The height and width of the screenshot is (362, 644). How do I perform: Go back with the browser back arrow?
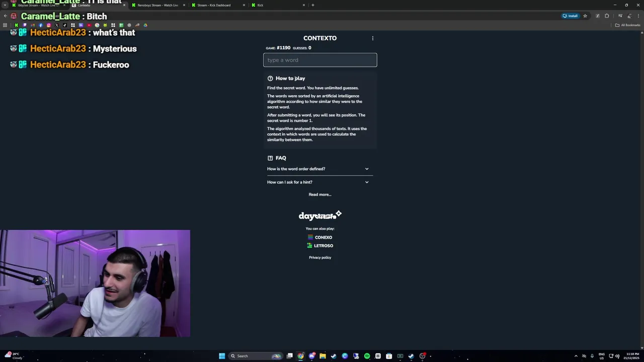(x=5, y=16)
